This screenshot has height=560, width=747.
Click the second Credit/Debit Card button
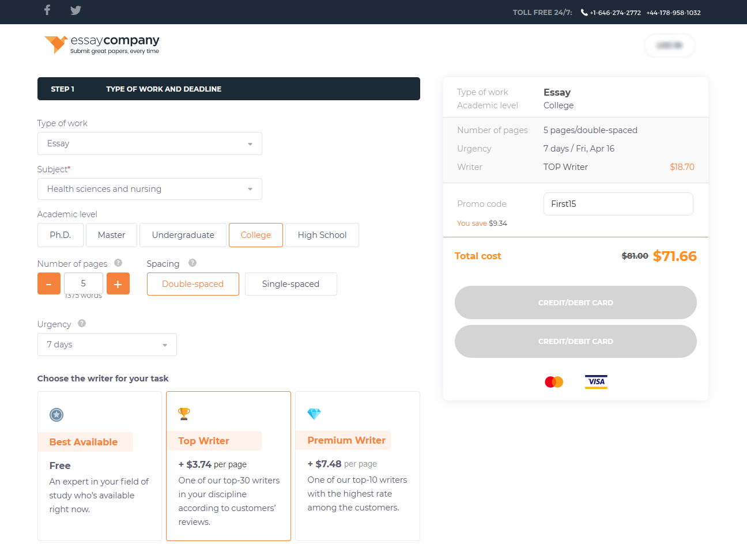coord(576,341)
